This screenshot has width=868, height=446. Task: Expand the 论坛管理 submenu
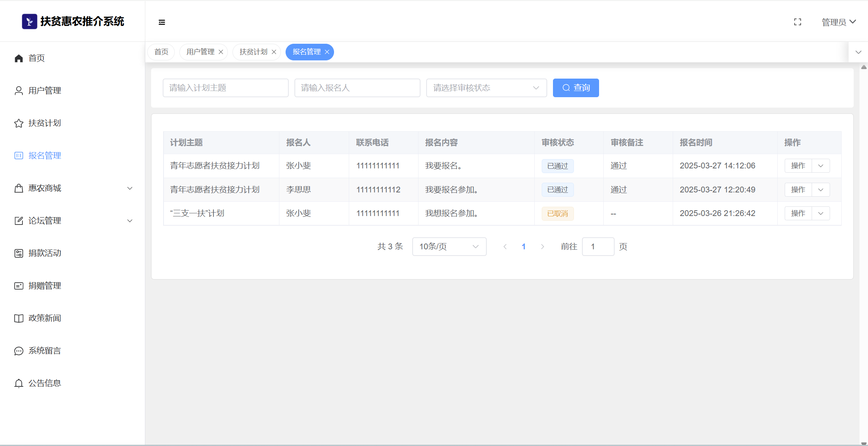(130, 221)
